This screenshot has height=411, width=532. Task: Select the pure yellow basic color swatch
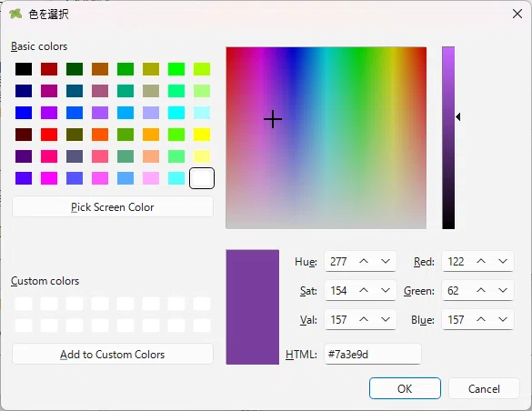coord(202,135)
